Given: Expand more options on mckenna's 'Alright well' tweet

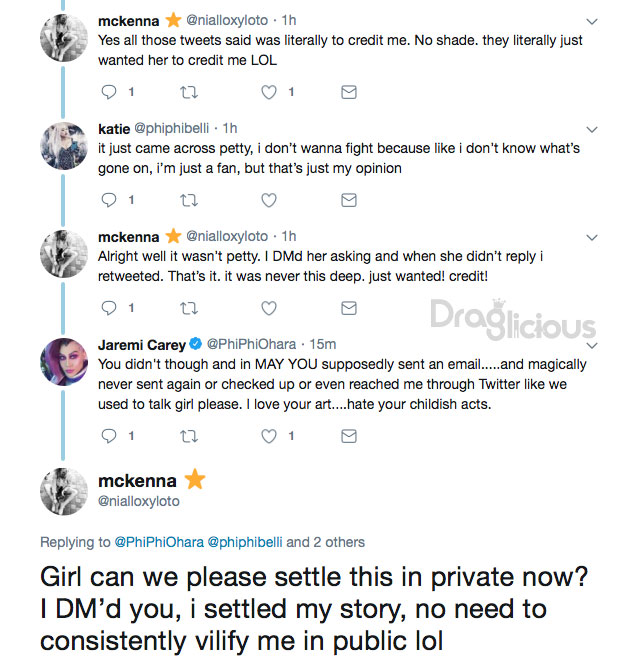Looking at the screenshot, I should coord(592,237).
